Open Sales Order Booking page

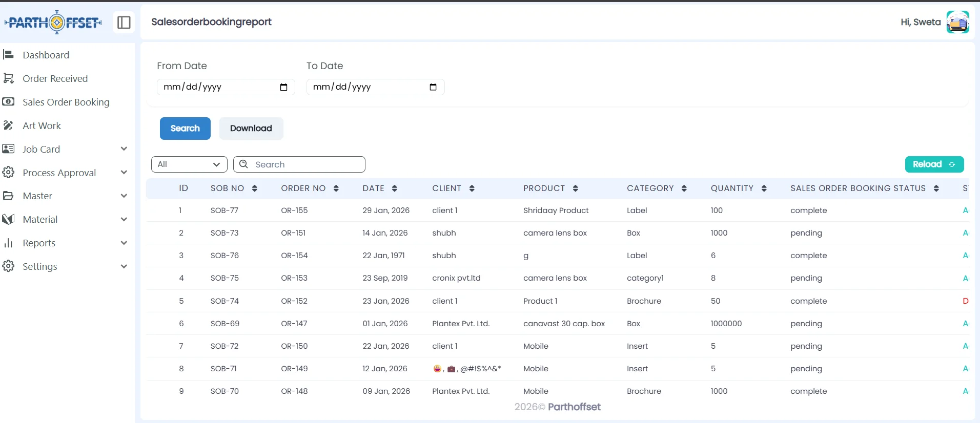click(66, 102)
